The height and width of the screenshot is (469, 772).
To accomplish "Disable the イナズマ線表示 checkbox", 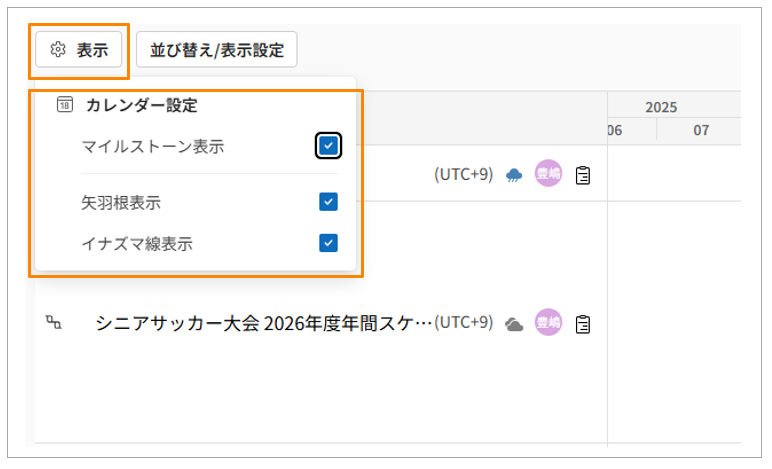I will (x=328, y=242).
